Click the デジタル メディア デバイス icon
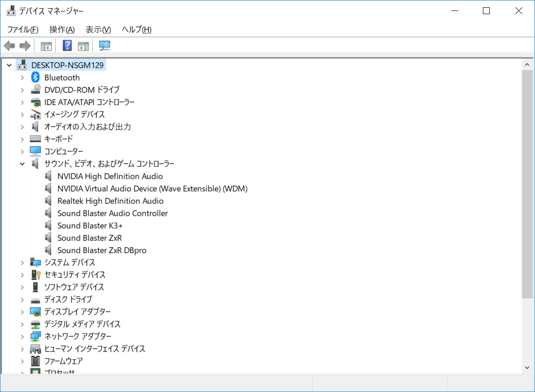This screenshot has height=392, width=535. [x=36, y=324]
